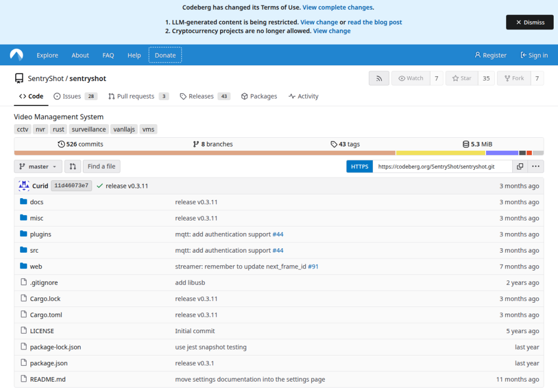Open the Packages tab
This screenshot has width=558, height=392.
point(259,96)
